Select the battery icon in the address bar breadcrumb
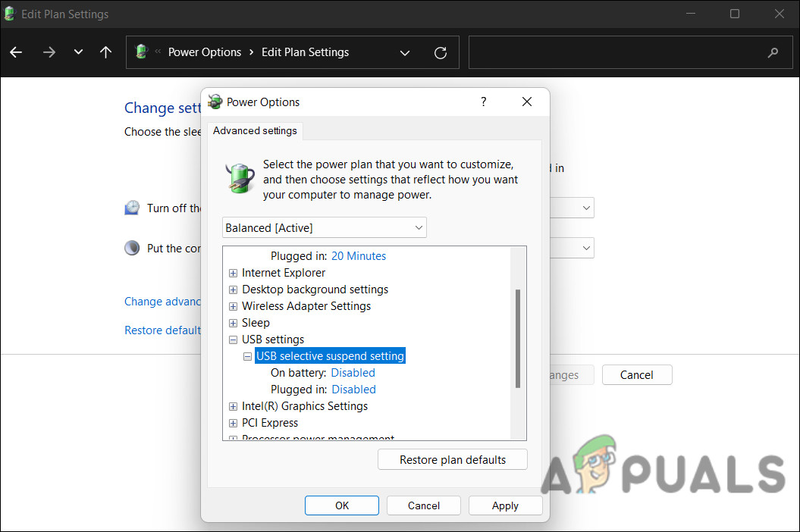800x532 pixels. [141, 52]
